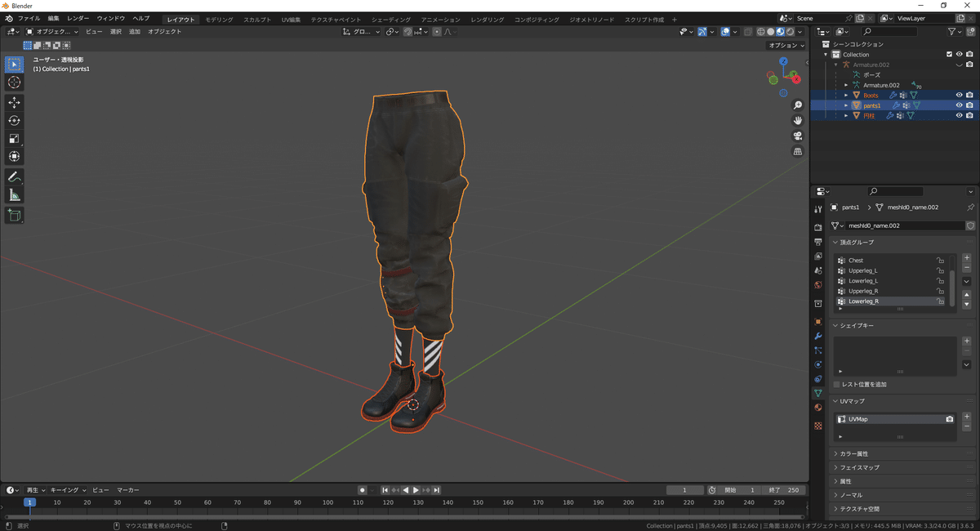Viewport: 980px width, 531px height.
Task: Open the 追加 menu in viewport header
Action: click(x=135, y=32)
